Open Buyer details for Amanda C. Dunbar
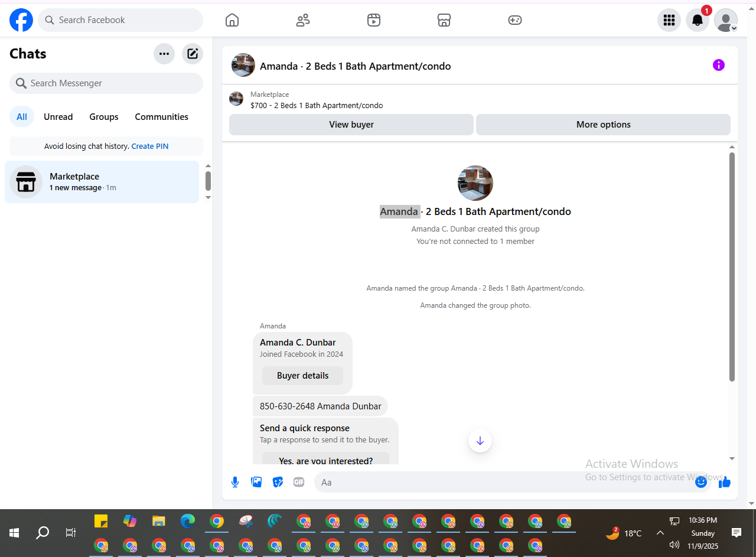This screenshot has height=557, width=756. click(302, 376)
